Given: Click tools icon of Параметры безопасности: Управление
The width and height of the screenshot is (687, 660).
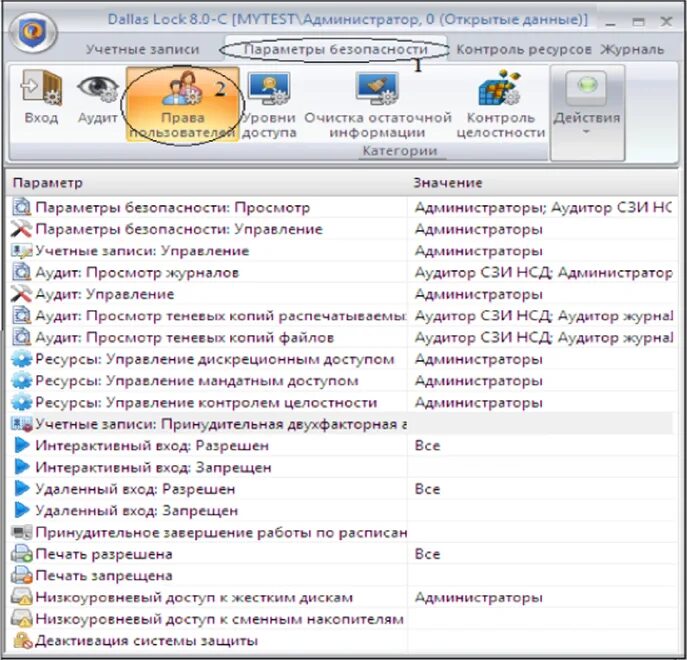Looking at the screenshot, I should click(21, 229).
